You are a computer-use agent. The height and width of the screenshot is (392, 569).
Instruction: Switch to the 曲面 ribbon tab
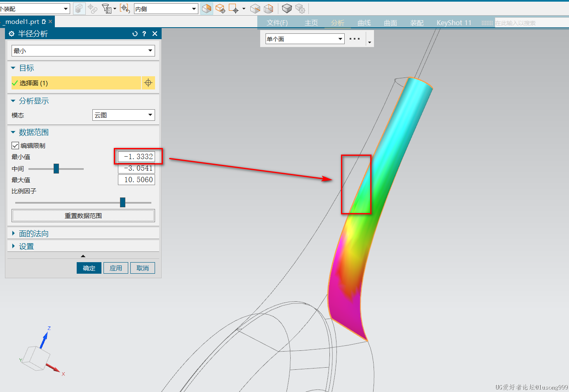pos(390,23)
